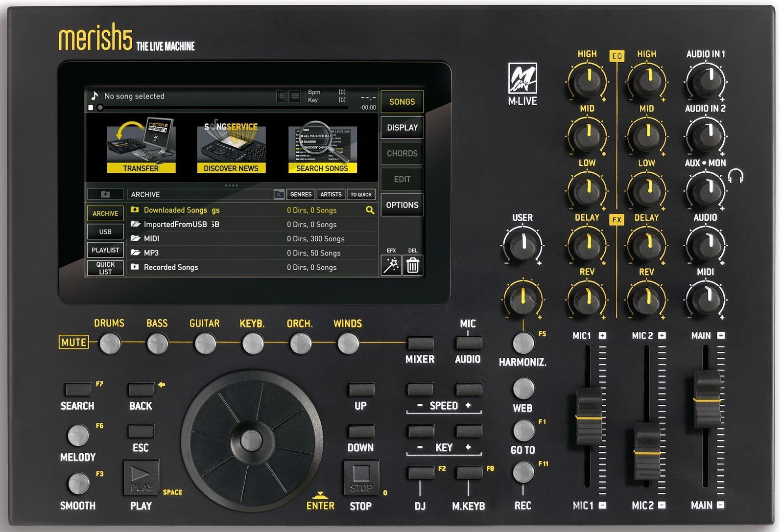The width and height of the screenshot is (781, 532).
Task: Open the SEARCH SONGS thumbnail tile
Action: click(x=322, y=147)
